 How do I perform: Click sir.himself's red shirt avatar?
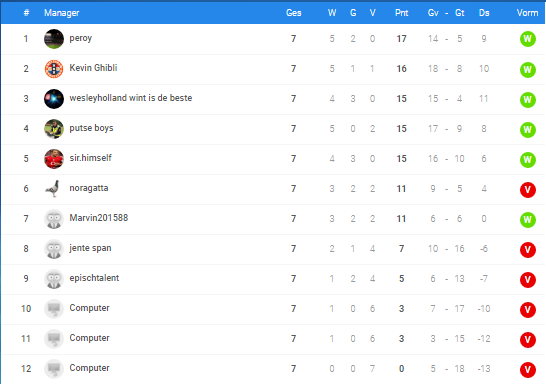pyautogui.click(x=54, y=158)
